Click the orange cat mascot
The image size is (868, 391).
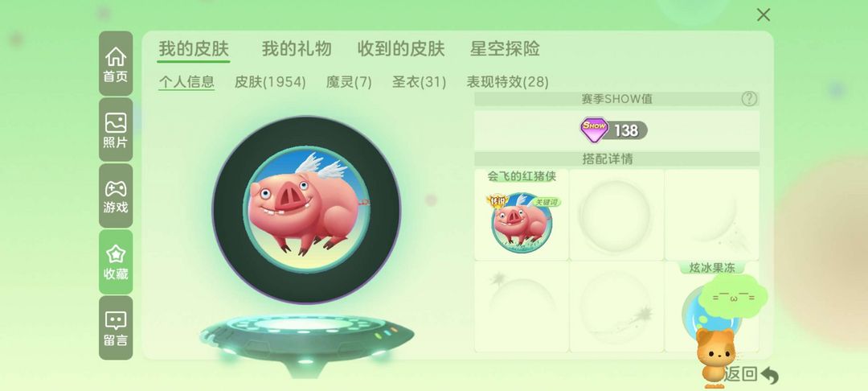pos(715,357)
